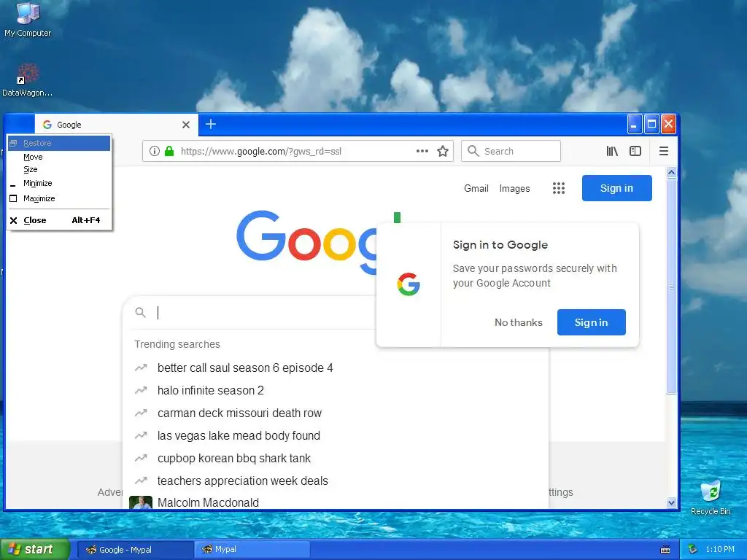Click the page scrollbar down arrow
747x560 pixels.
point(671,502)
